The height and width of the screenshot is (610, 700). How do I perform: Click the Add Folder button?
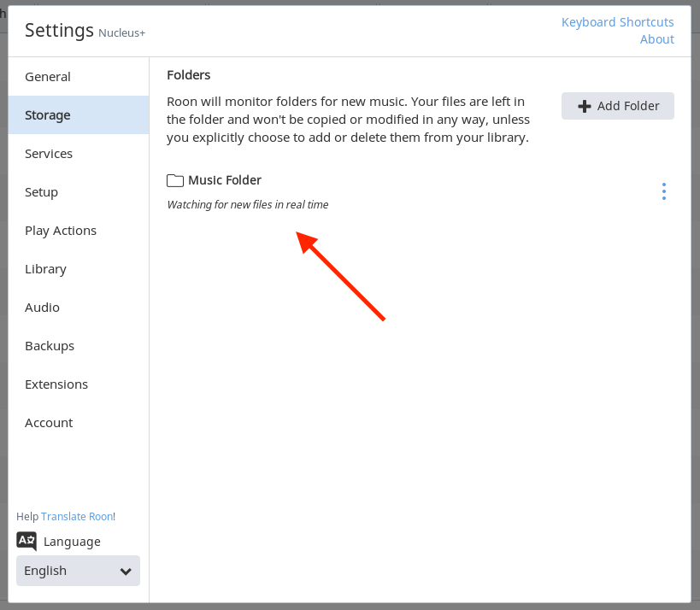coord(618,106)
